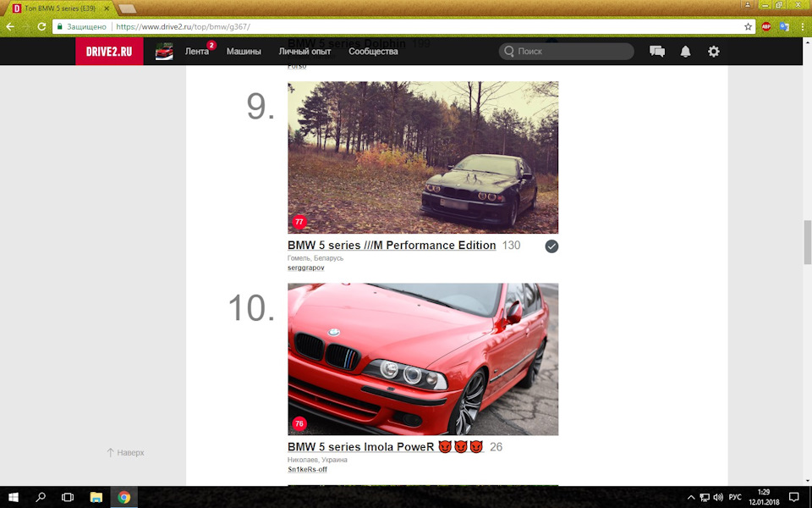Open the user avatar car thumbnail
Image resolution: width=812 pixels, height=508 pixels.
coord(164,52)
